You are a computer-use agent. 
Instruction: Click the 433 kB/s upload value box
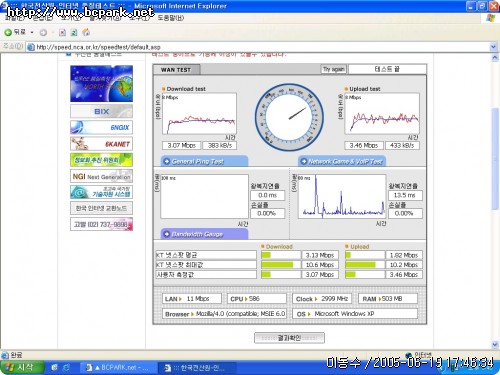click(402, 145)
